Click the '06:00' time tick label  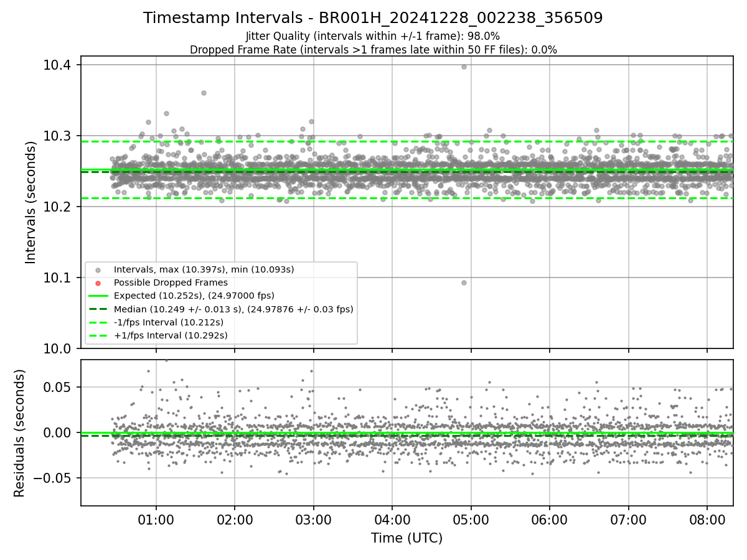pyautogui.click(x=550, y=520)
